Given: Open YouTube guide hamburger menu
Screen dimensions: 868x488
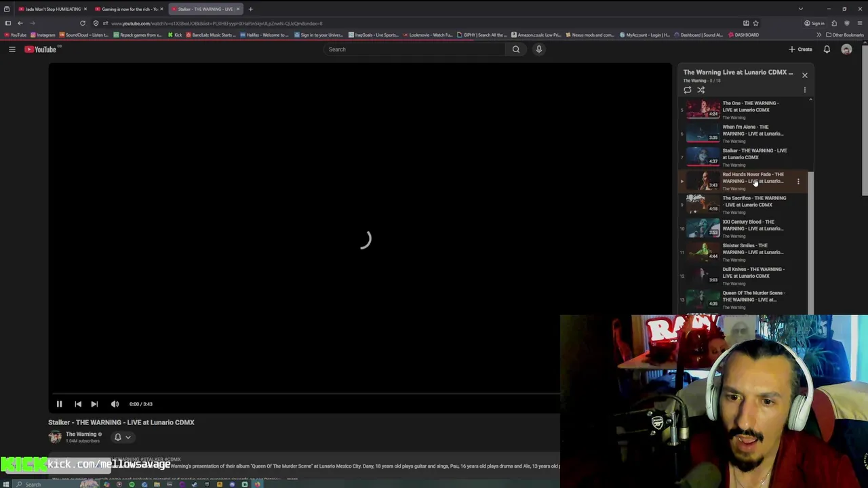Looking at the screenshot, I should pos(12,49).
